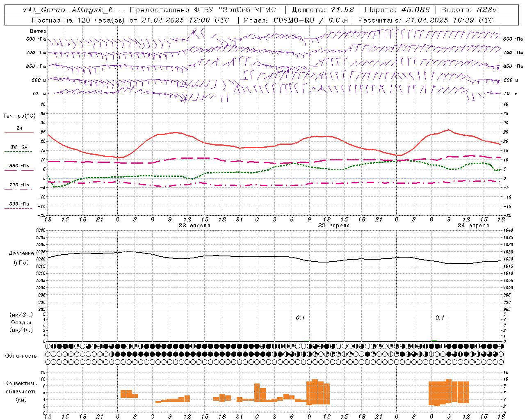Click the (гПа) unit label under Давление
Viewport: 525px width, 420px height.
pos(21,262)
